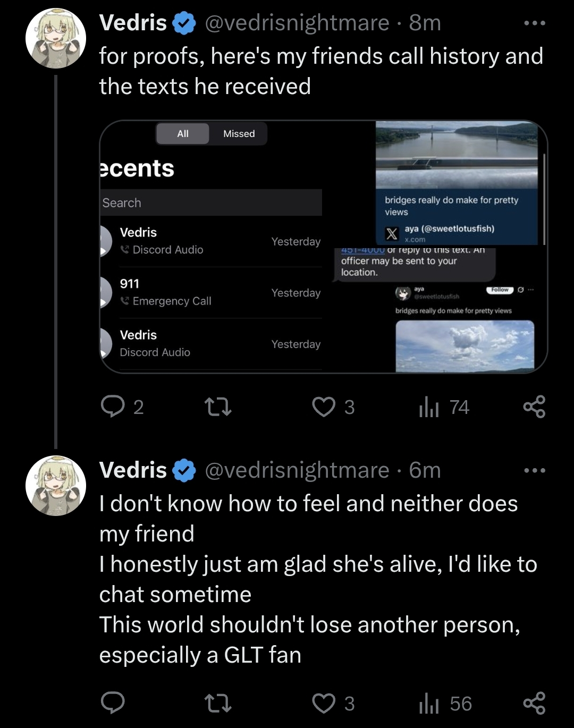
Task: Retweet the first Vedris tweet
Action: (218, 407)
